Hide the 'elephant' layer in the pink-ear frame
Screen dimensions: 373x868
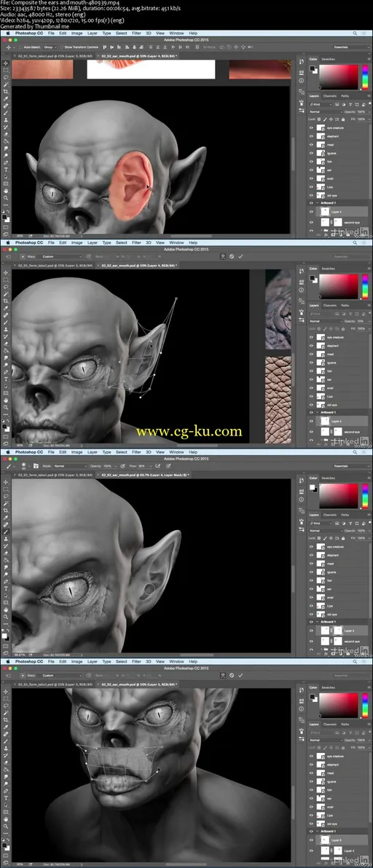311,136
